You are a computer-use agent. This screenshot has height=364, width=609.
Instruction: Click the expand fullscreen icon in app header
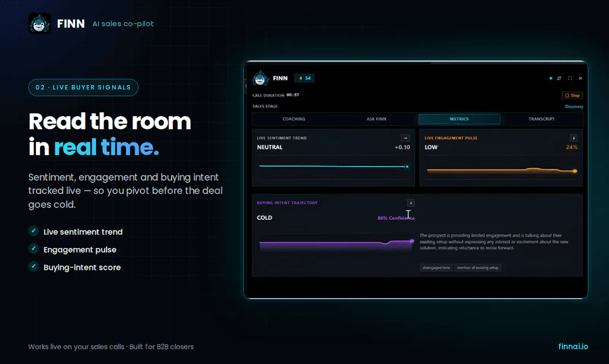(570, 78)
